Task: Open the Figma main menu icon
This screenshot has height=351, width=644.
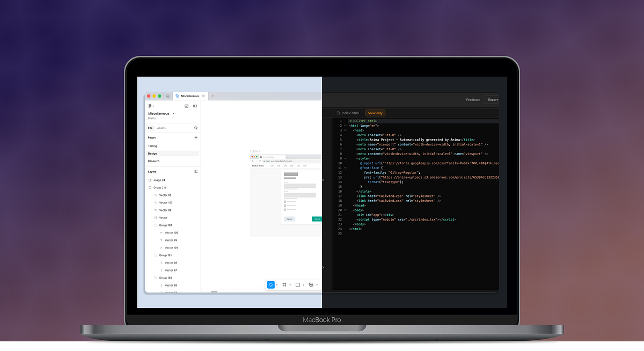Action: pos(150,106)
